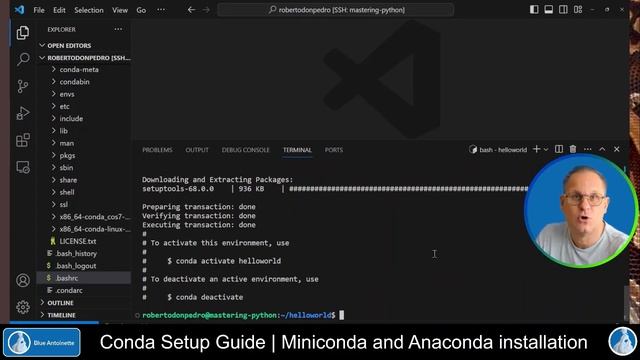This screenshot has height=360, width=640.
Task: Select the Terminal tab
Action: click(297, 150)
